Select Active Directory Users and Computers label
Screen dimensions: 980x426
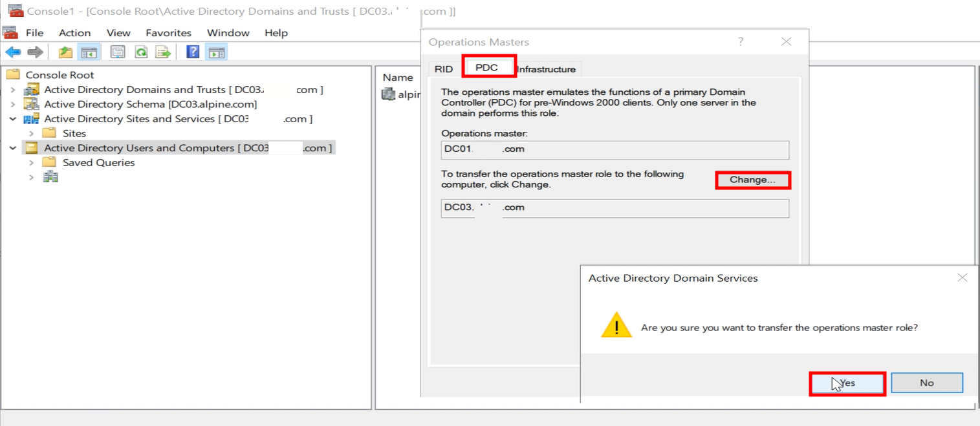point(188,148)
